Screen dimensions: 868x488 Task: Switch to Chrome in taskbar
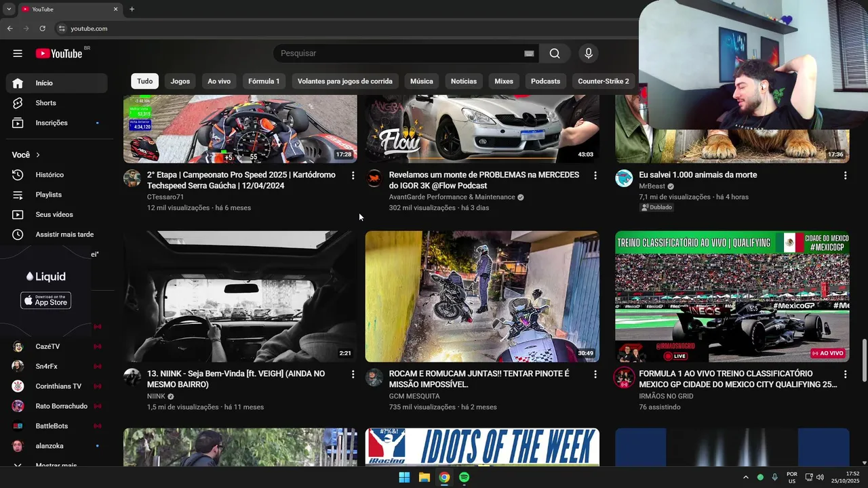point(443,477)
